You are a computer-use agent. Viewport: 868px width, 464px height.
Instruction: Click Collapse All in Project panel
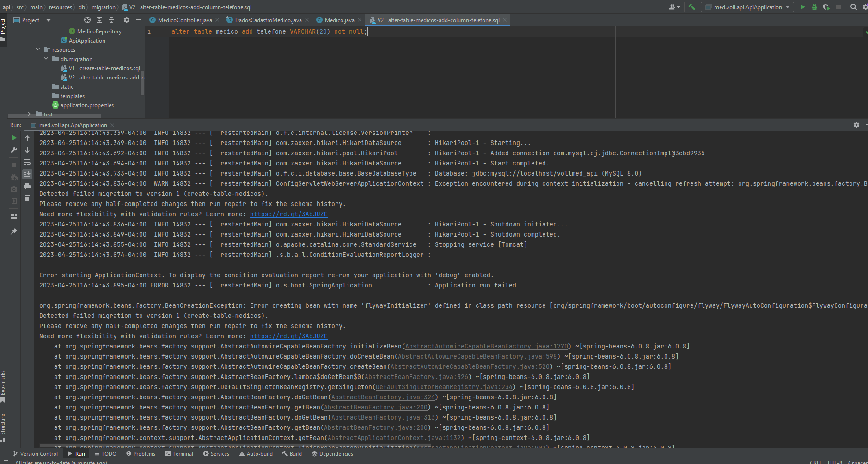pyautogui.click(x=111, y=20)
